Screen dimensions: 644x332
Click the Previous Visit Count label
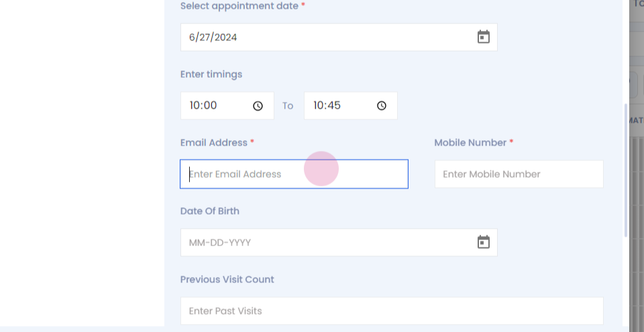coord(227,280)
